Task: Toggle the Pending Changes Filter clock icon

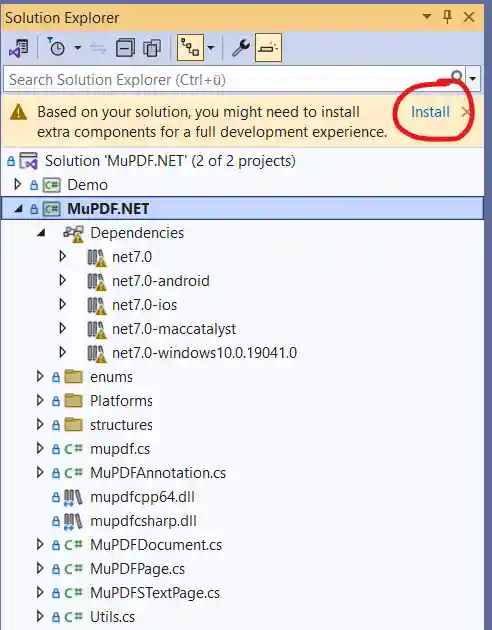Action: pos(56,47)
